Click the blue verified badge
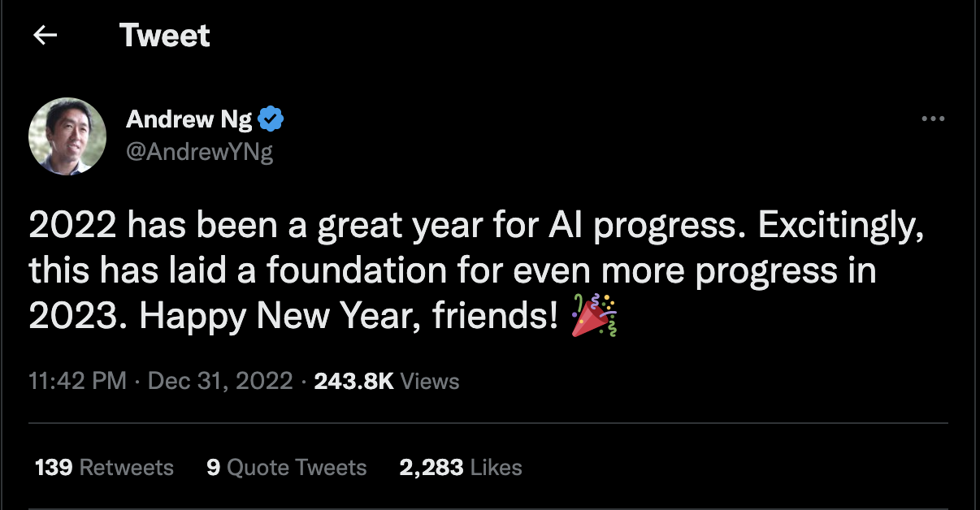The height and width of the screenshot is (510, 980). (271, 120)
